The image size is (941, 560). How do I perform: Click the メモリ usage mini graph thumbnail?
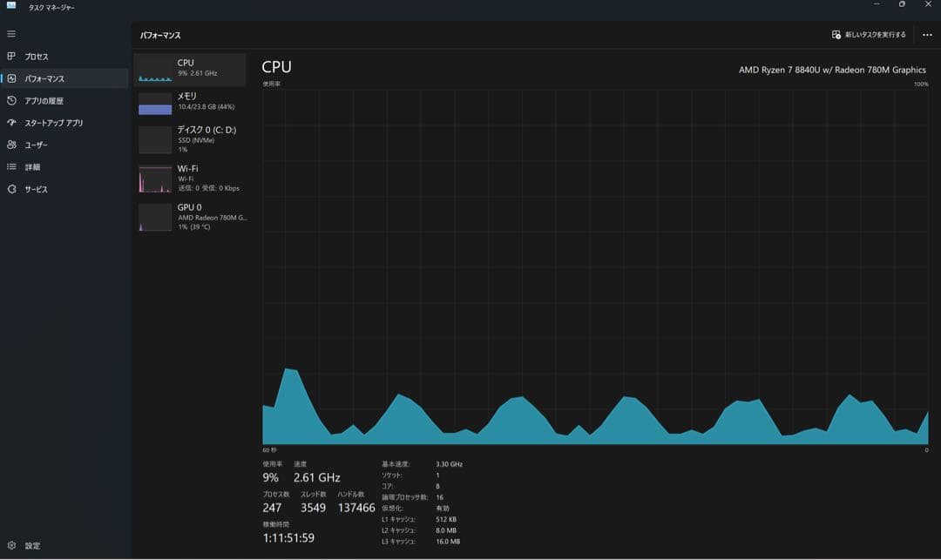[155, 104]
